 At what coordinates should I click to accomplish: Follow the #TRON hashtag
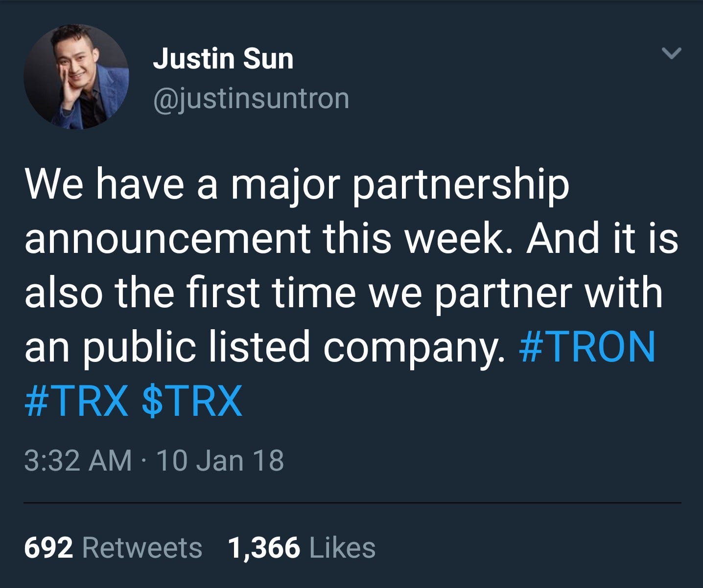pyautogui.click(x=586, y=347)
